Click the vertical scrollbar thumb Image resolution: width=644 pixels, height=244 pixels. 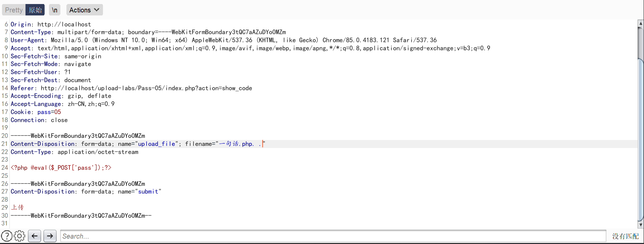coord(641,139)
